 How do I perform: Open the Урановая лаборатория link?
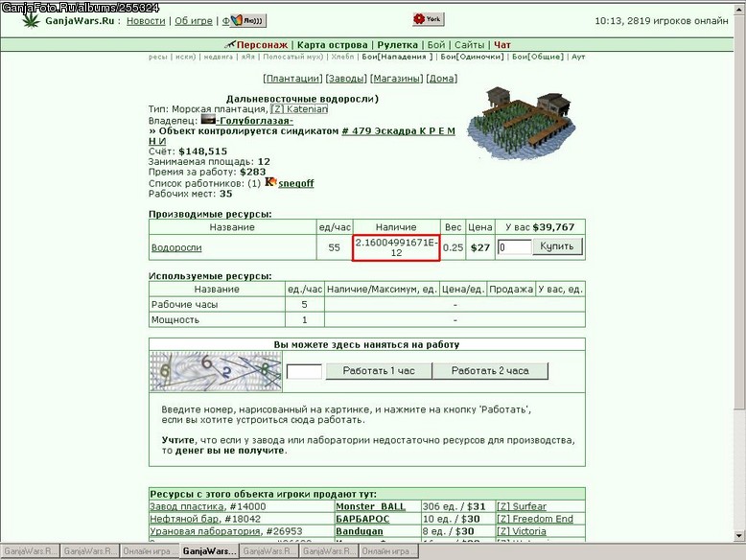point(205,531)
